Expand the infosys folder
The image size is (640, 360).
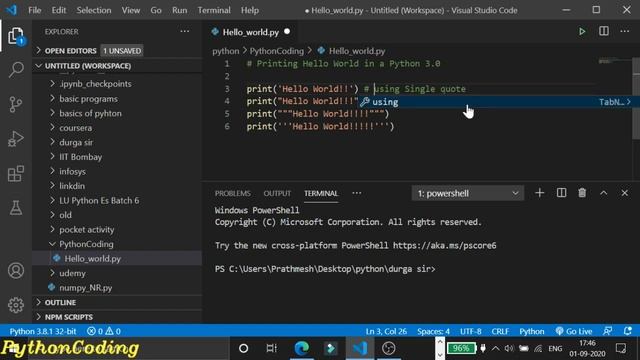[x=117, y=171]
